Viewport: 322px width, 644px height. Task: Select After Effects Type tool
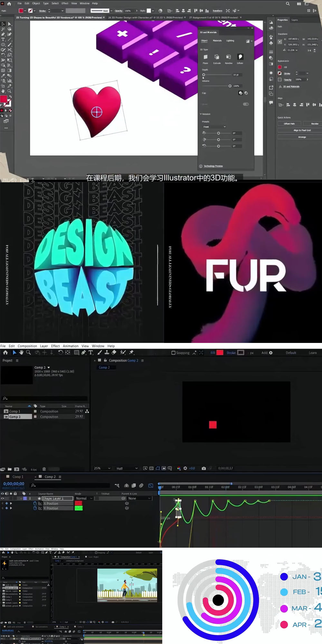pos(91,353)
